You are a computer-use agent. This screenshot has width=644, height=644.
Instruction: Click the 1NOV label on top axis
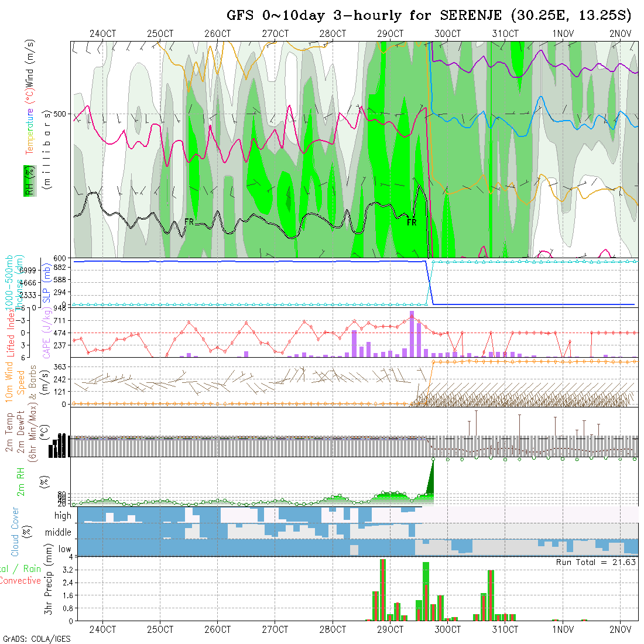[563, 34]
